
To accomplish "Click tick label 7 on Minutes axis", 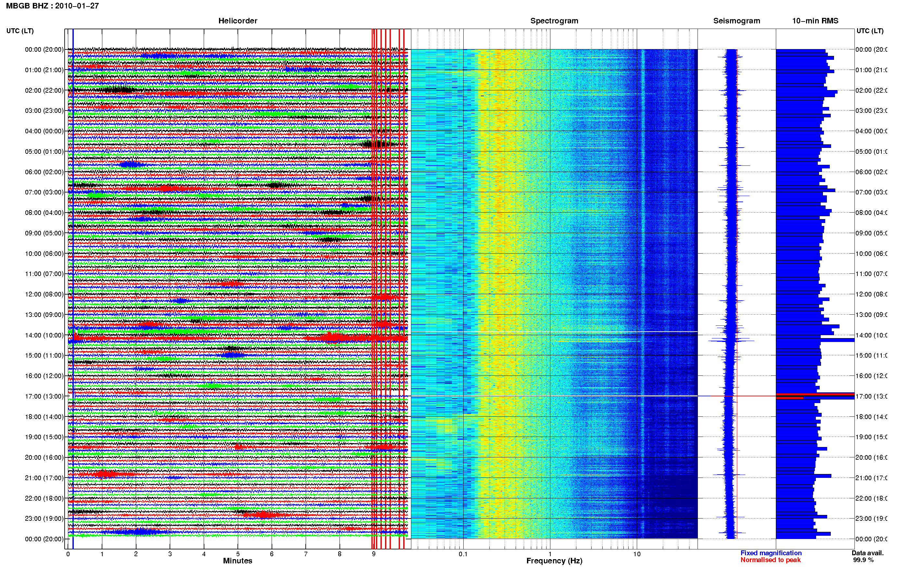I will pyautogui.click(x=306, y=554).
